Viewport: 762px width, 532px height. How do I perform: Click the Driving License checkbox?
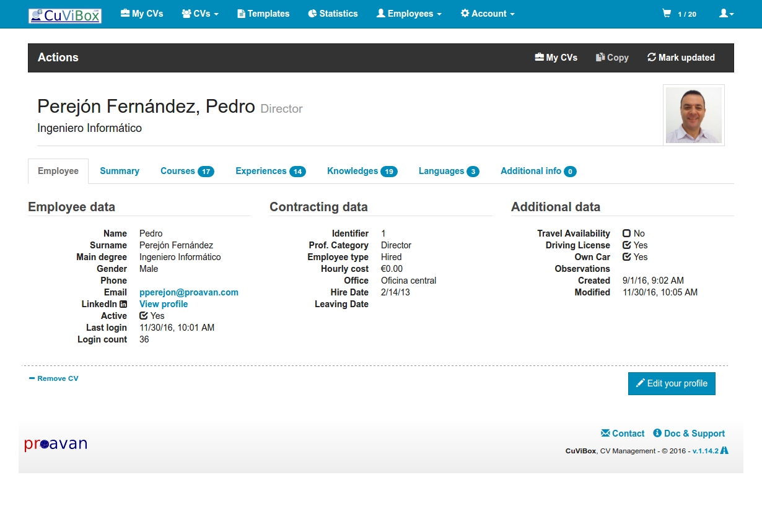coord(627,245)
